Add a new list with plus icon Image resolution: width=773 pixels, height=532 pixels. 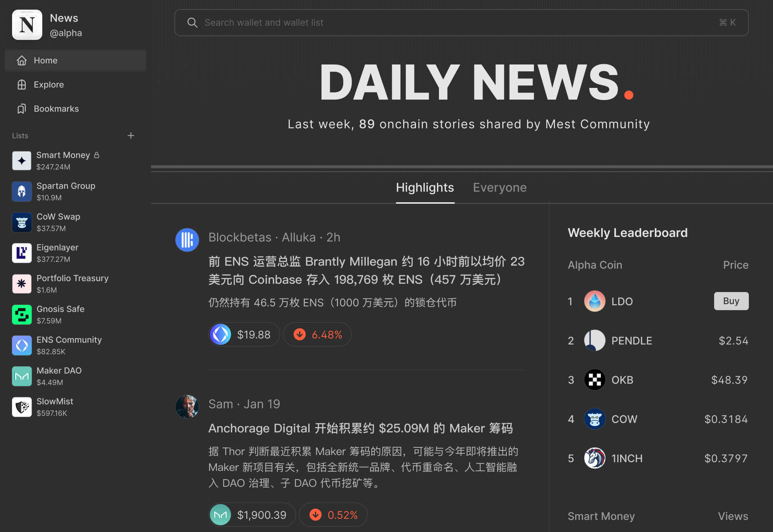point(131,135)
